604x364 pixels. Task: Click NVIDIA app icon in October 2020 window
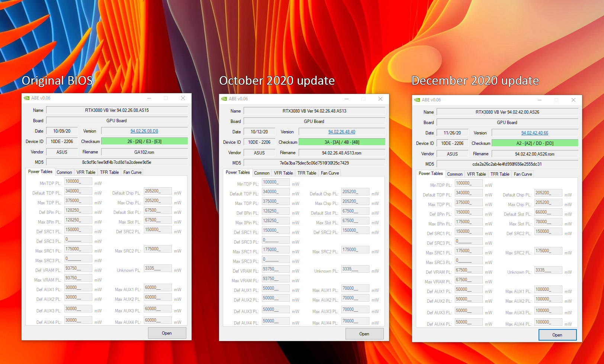coord(224,99)
